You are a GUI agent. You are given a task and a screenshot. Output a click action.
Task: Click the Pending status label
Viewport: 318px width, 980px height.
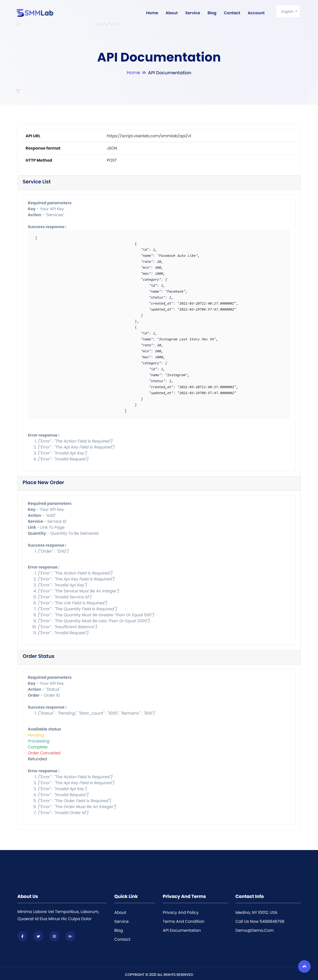pyautogui.click(x=36, y=735)
